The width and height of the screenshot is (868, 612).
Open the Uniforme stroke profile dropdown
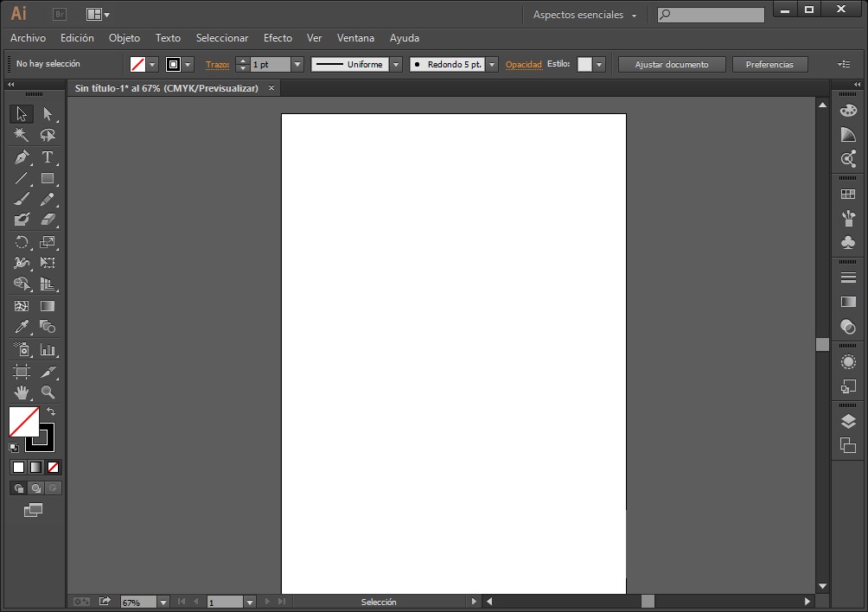pyautogui.click(x=396, y=65)
